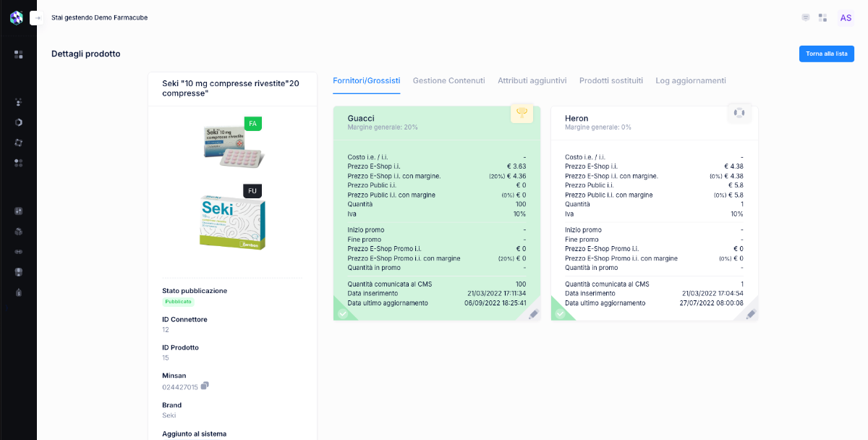Viewport: 868px width, 440px height.
Task: Click the trophy icon on the Guacci card
Action: click(522, 114)
